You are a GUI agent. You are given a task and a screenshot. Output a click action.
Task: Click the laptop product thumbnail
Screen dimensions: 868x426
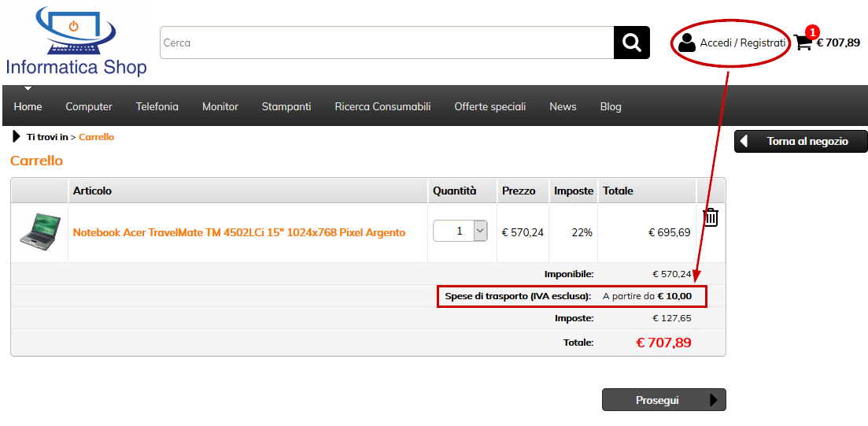[39, 232]
